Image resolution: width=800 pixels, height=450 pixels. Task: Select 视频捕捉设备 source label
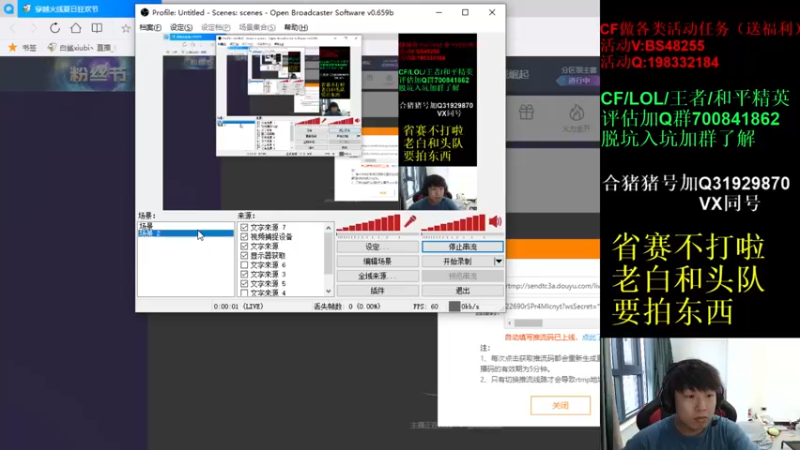tap(271, 237)
